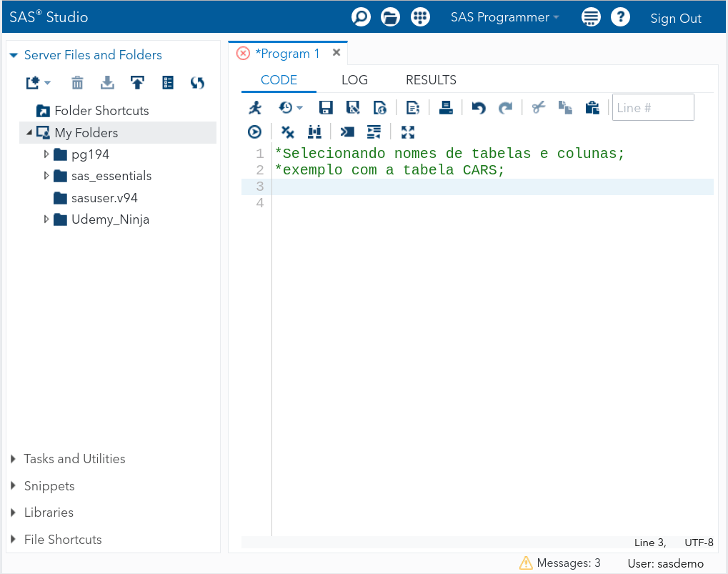728x574 pixels.
Task: Expand the File Shortcuts section
Action: pyautogui.click(x=13, y=539)
